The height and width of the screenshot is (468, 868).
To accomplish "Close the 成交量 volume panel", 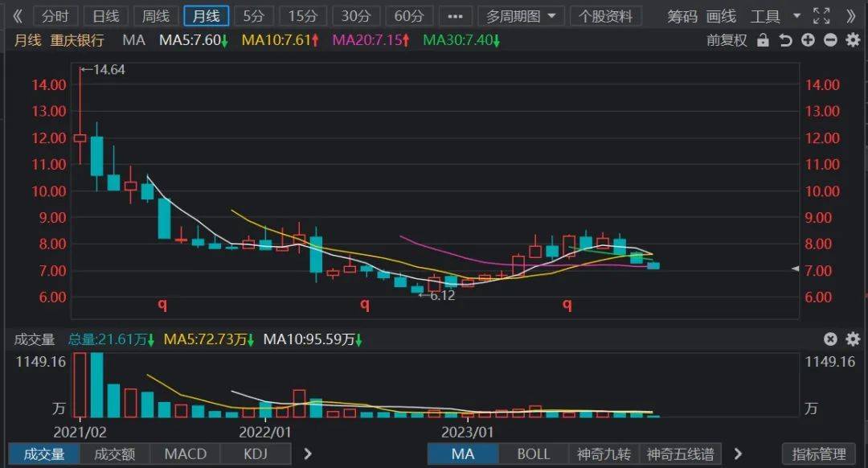I will tap(830, 339).
